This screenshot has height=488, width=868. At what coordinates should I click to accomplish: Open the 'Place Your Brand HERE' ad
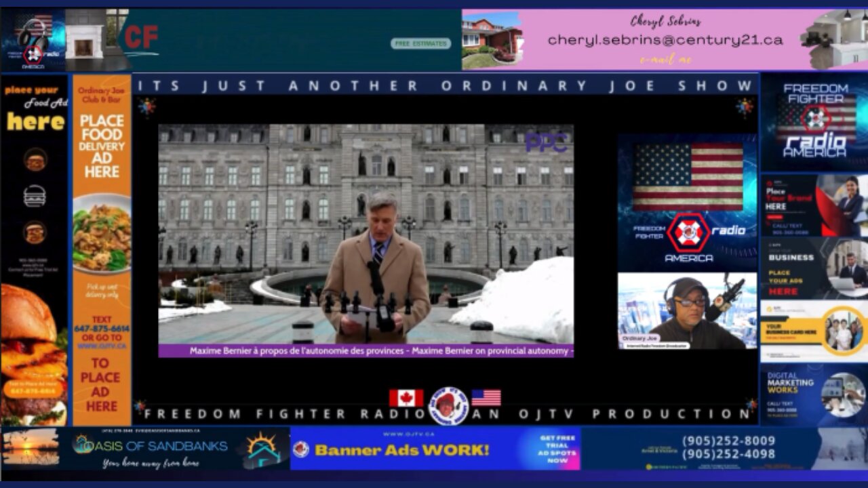[814, 205]
